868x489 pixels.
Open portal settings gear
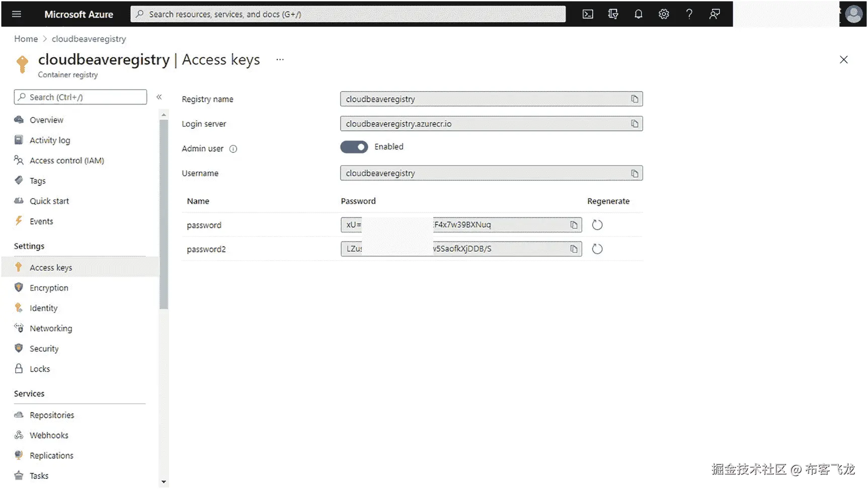coord(664,14)
